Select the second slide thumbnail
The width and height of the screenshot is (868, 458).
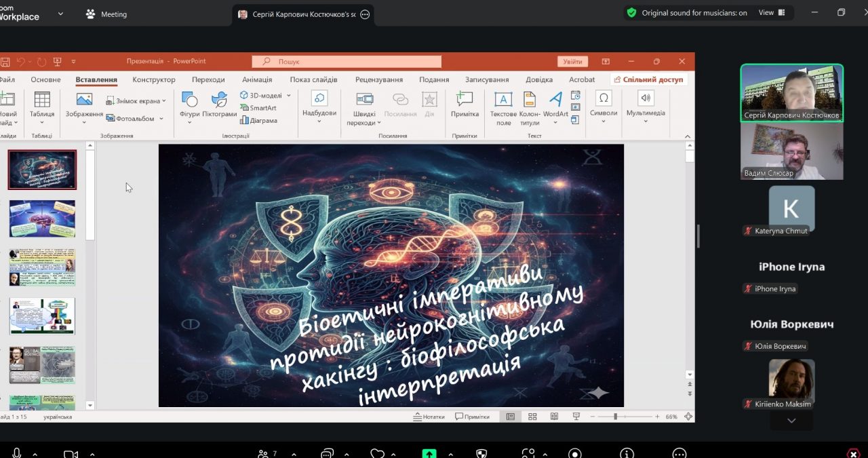42,218
